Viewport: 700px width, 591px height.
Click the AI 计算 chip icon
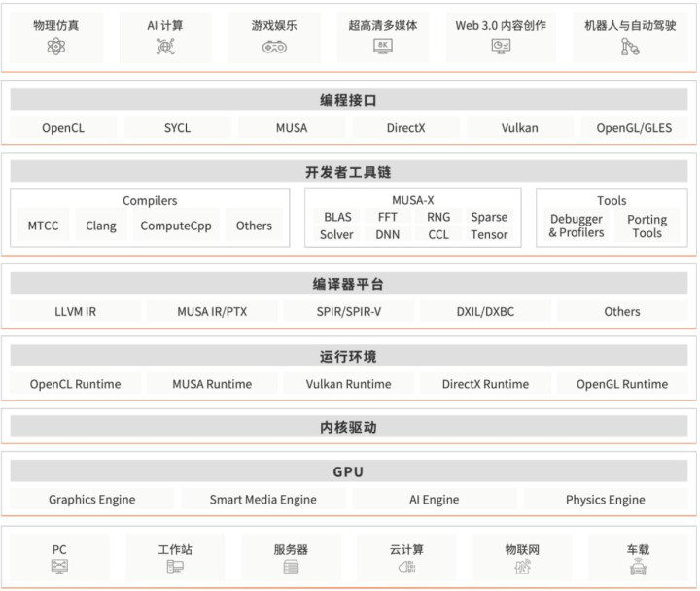pos(165,47)
